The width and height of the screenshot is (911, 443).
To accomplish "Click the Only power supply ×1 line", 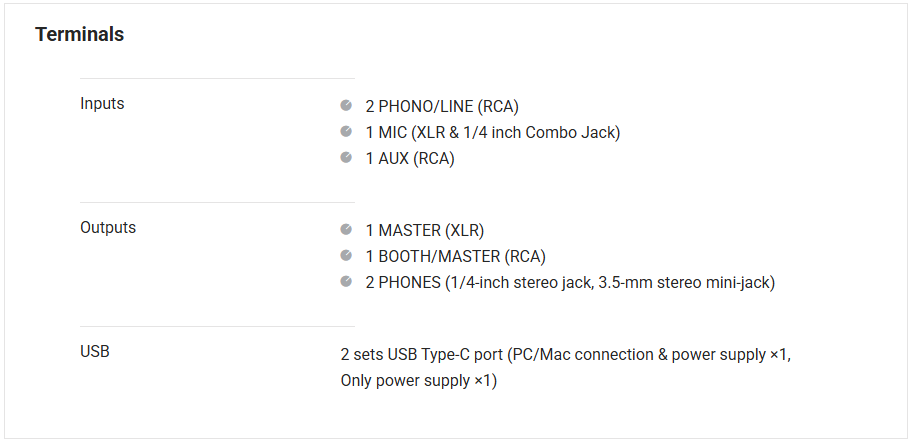I will pos(418,380).
